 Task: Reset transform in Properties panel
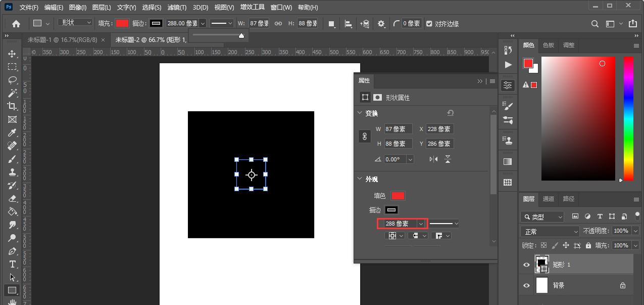click(451, 113)
